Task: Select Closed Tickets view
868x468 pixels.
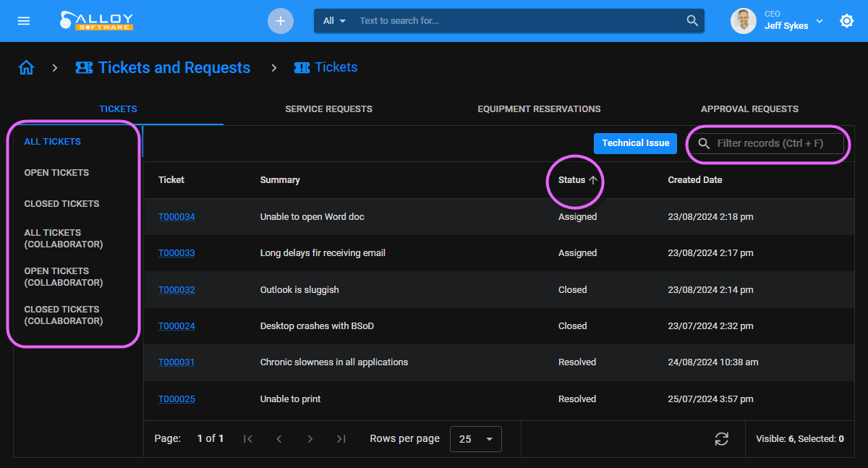Action: click(61, 204)
